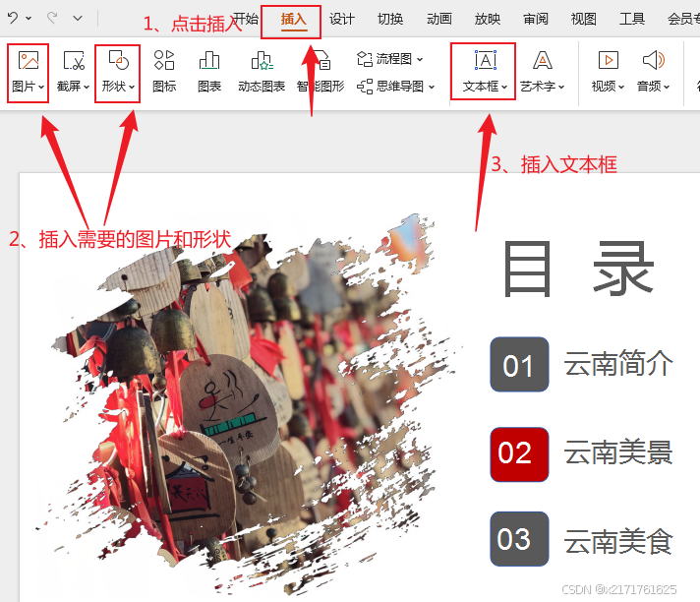The height and width of the screenshot is (602, 700).
Task: Click the 截屏 screenshot icon
Action: (x=74, y=60)
